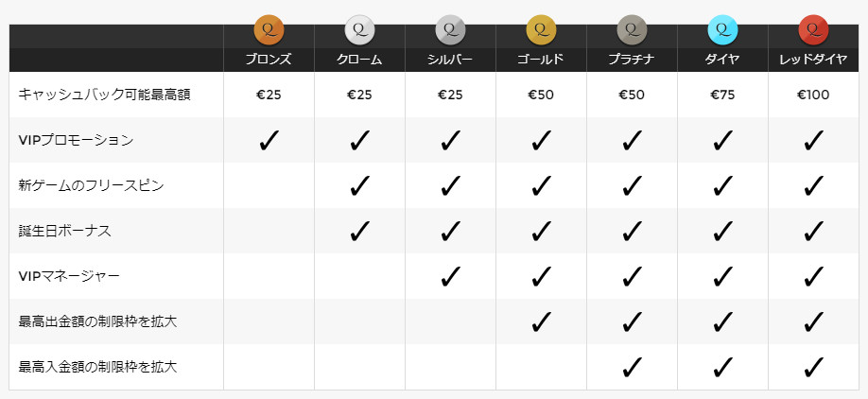Click the light blue Diamond tier badge
This screenshot has width=868, height=399.
click(722, 29)
